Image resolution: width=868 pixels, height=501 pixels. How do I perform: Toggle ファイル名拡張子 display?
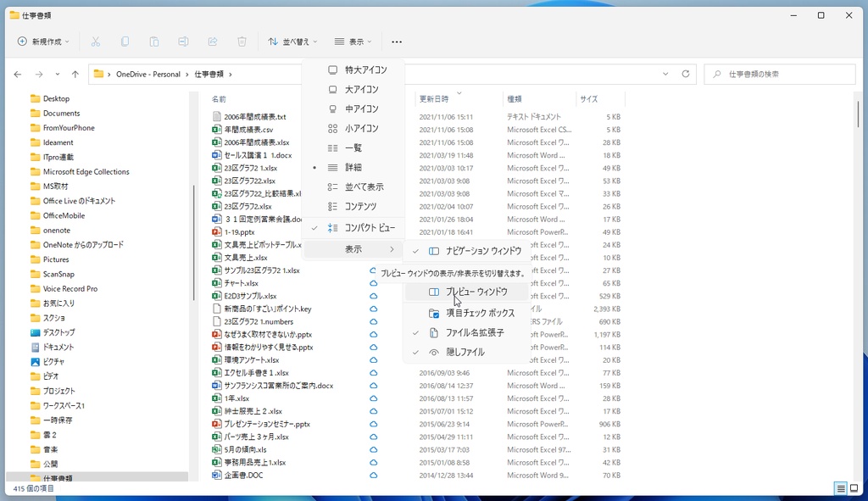click(x=467, y=332)
